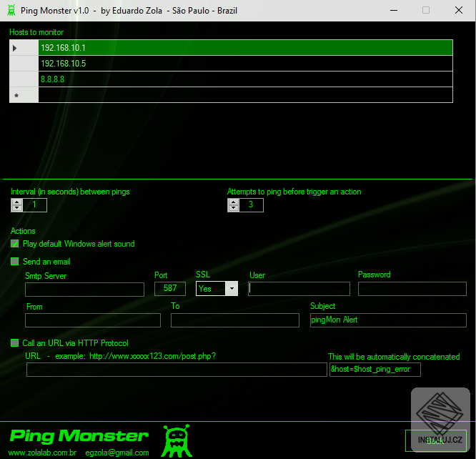The image size is (476, 459).
Task: Click row header arrow of 192.168.10.1
Action: point(24,48)
